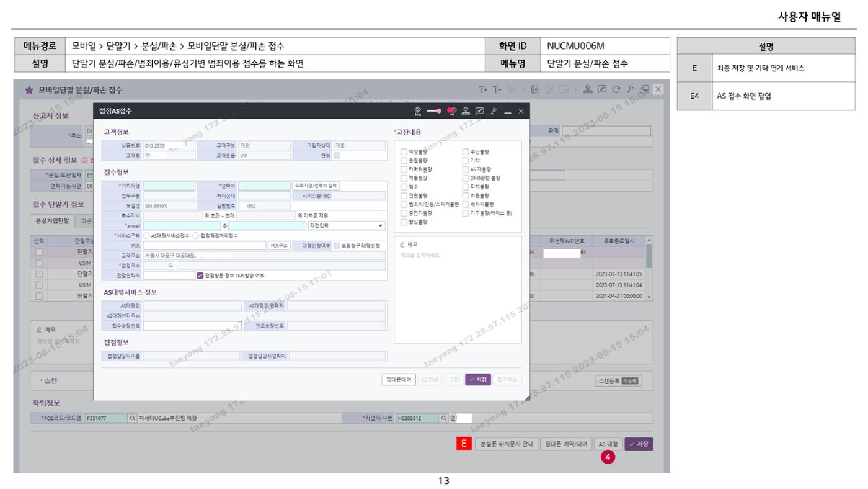Click the purple 저장 button in popup
Viewport: 868px width, 489px height.
point(478,379)
